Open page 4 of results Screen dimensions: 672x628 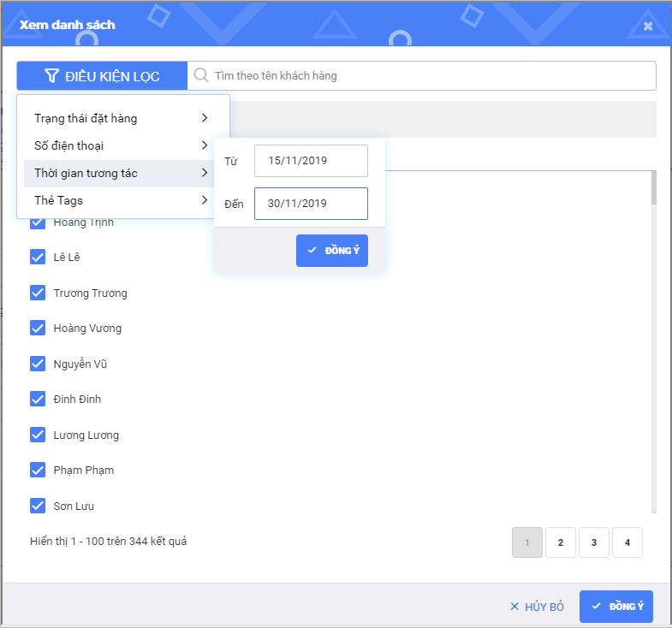point(627,542)
